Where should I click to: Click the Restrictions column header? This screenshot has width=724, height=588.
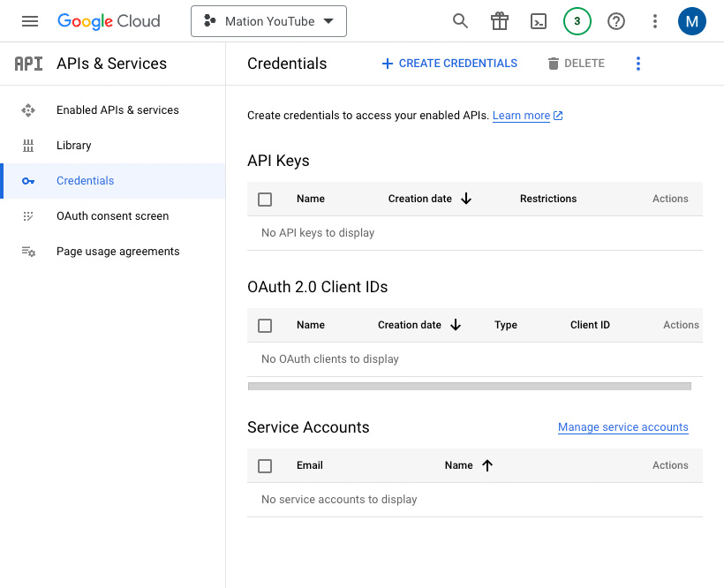pos(548,199)
